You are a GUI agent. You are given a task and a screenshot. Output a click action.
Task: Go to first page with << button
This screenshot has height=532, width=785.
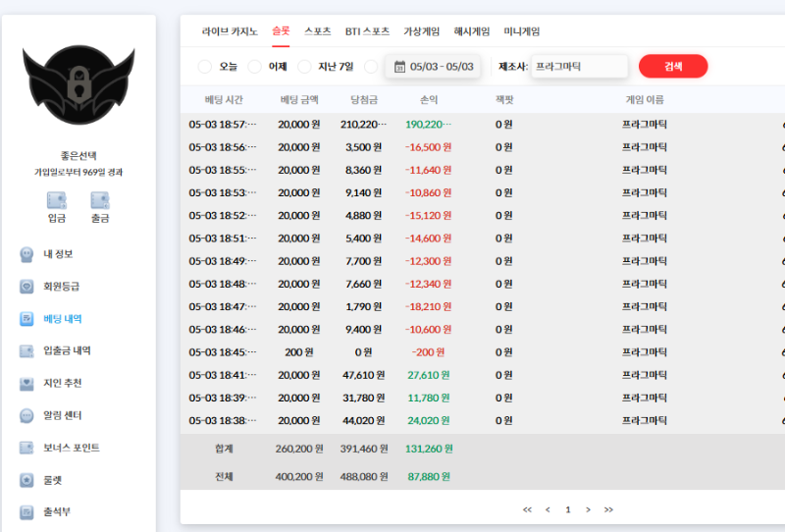pyautogui.click(x=527, y=510)
